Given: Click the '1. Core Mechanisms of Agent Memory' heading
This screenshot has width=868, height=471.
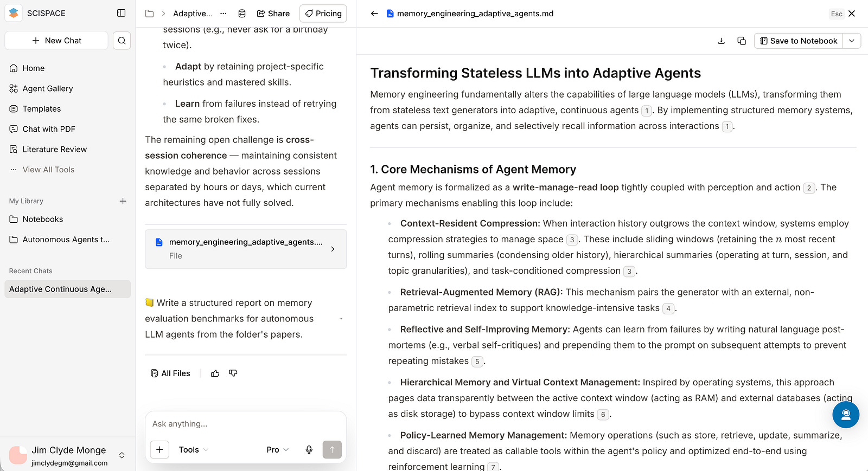Looking at the screenshot, I should (473, 170).
